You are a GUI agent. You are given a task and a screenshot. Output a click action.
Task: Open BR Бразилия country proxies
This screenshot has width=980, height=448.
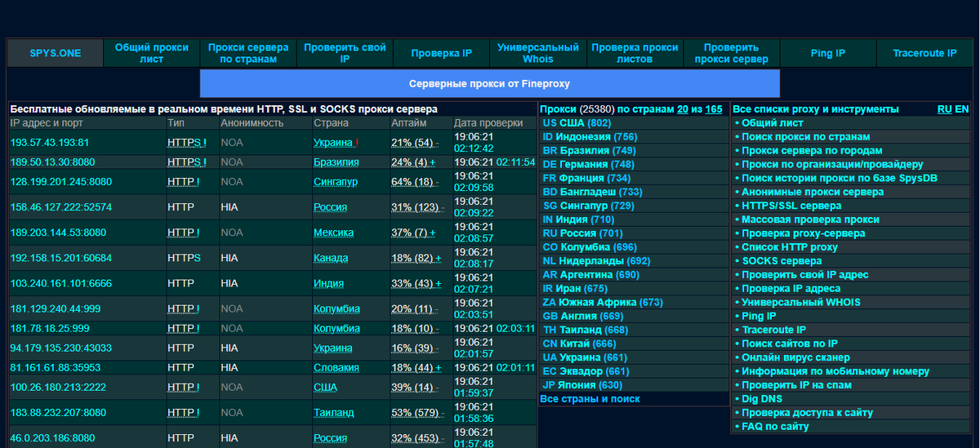[x=589, y=150]
